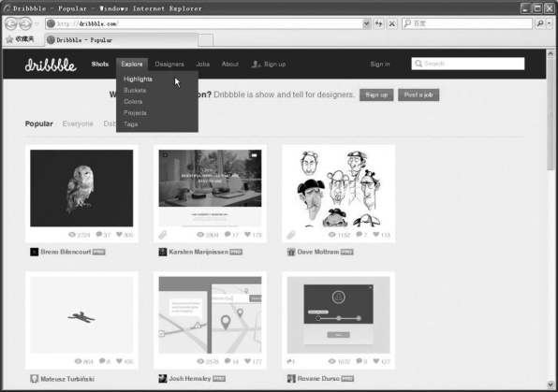
Task: Click Dave Mottram's avatar icon
Action: 291,253
